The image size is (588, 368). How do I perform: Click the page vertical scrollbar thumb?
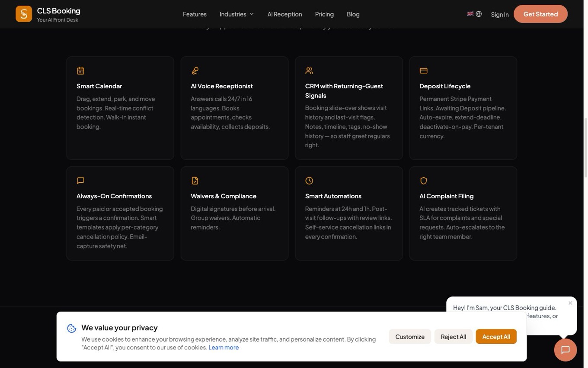(586, 148)
